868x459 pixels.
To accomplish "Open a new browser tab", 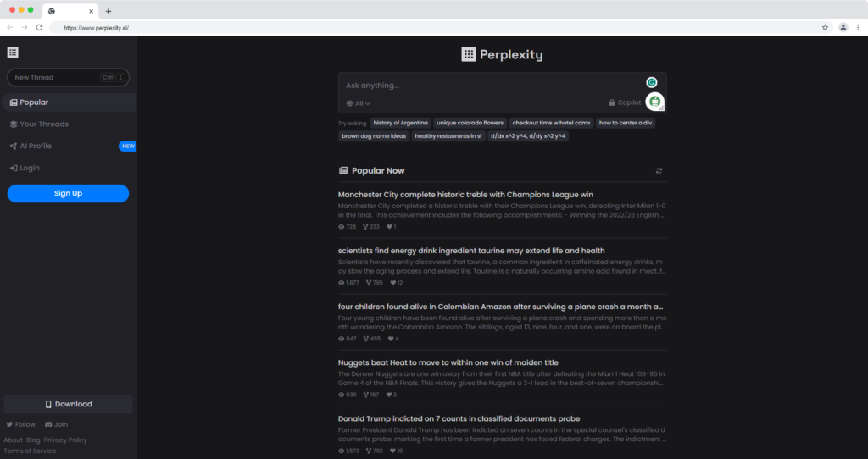I will pos(108,11).
